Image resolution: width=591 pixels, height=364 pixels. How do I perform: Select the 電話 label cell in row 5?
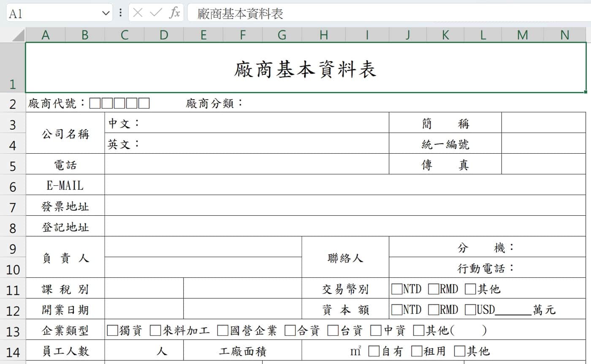tap(65, 164)
